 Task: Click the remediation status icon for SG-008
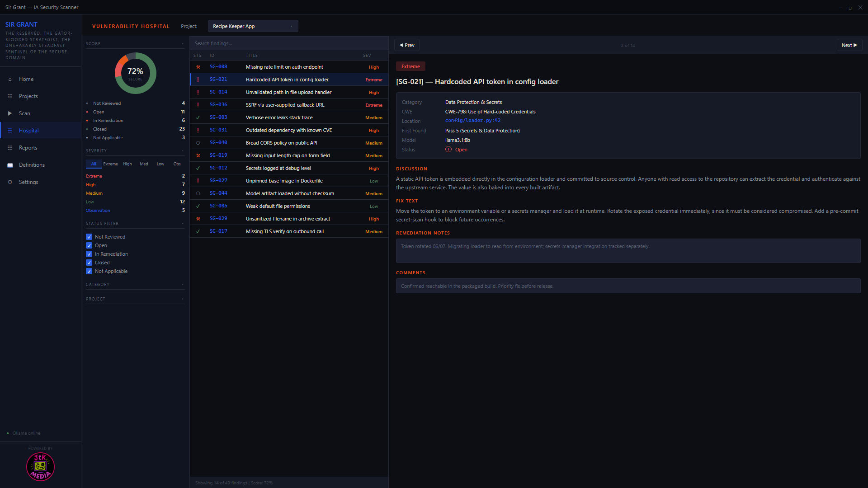[198, 67]
